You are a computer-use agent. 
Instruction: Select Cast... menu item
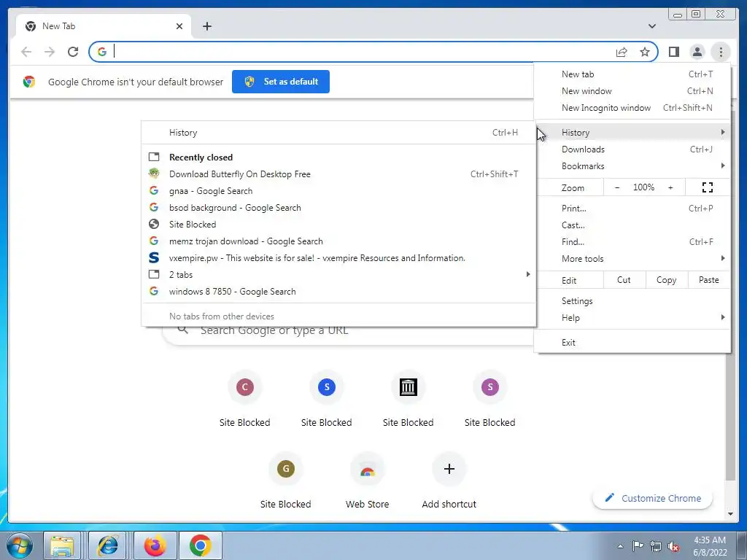(x=632, y=225)
